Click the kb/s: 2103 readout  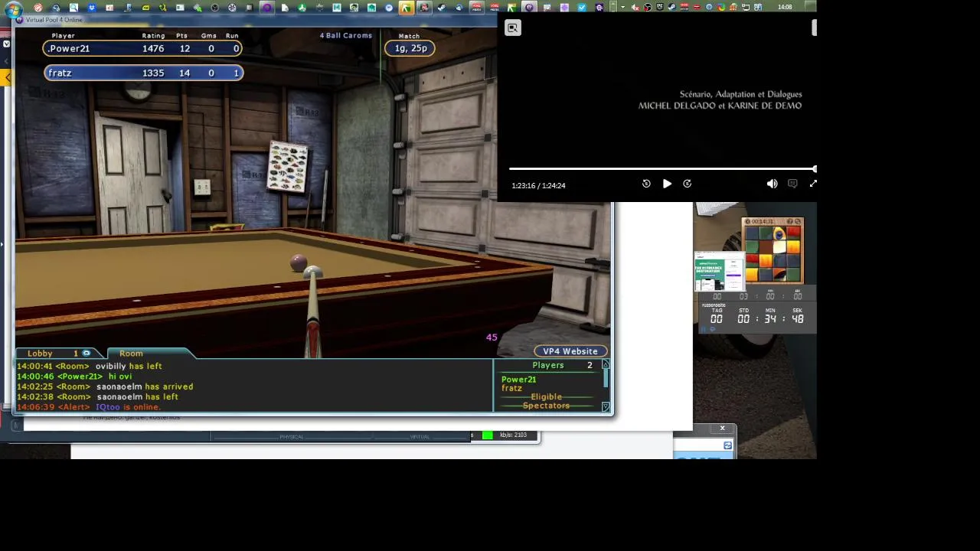tap(513, 435)
